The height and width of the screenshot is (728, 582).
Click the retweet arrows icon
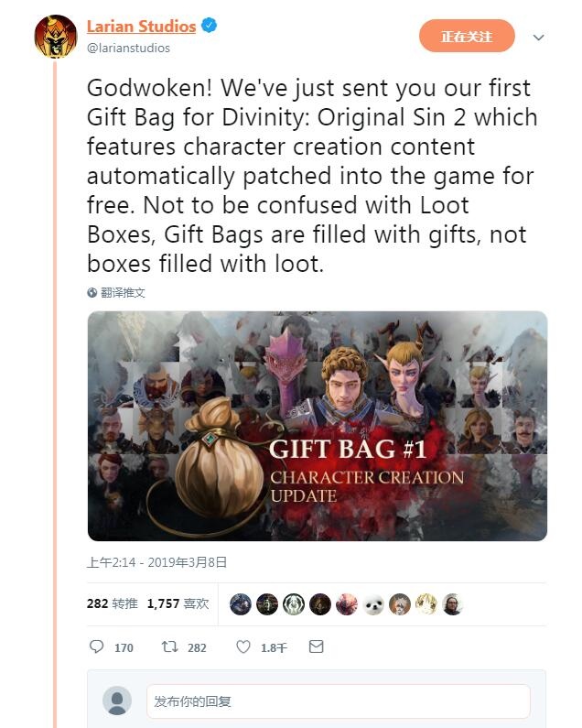click(x=169, y=647)
